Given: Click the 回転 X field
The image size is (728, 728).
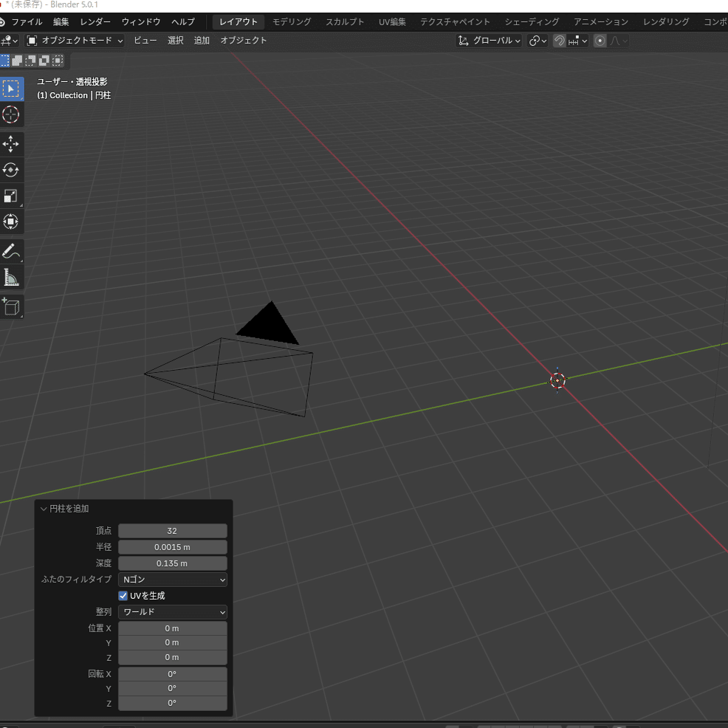Looking at the screenshot, I should point(173,673).
